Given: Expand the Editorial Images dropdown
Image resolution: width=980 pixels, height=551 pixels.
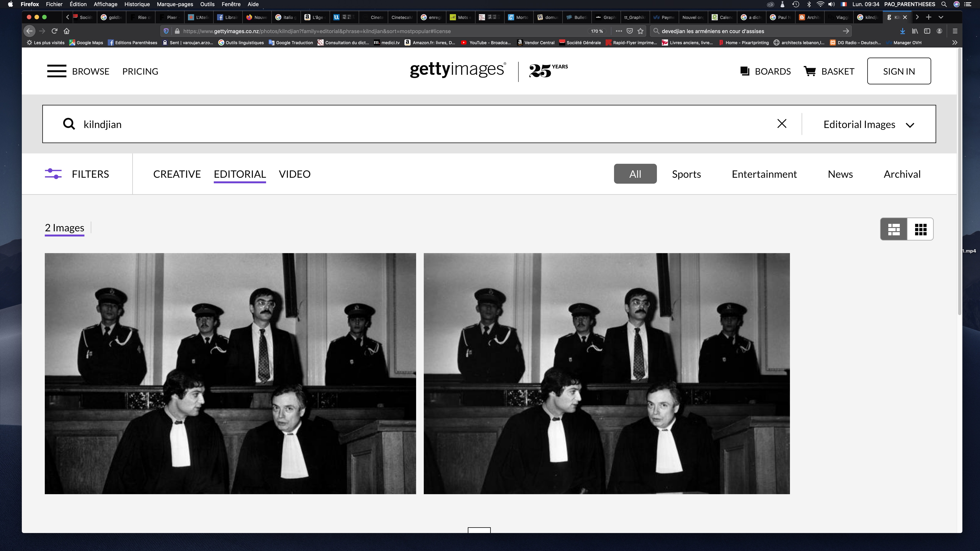Looking at the screenshot, I should 869,124.
